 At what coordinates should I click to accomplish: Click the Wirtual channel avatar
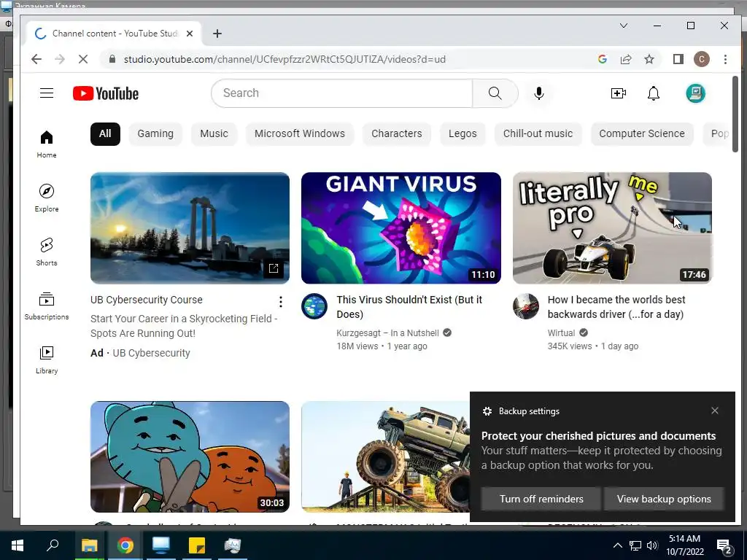pos(526,306)
